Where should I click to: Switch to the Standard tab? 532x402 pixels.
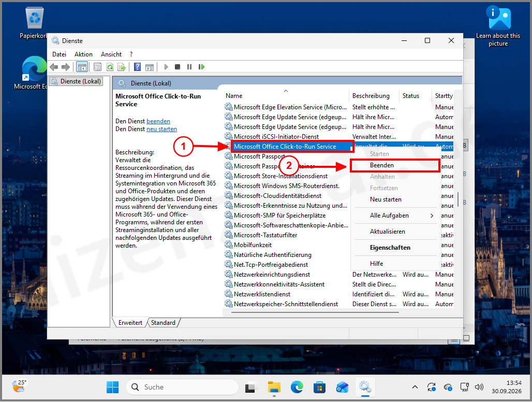click(x=163, y=323)
